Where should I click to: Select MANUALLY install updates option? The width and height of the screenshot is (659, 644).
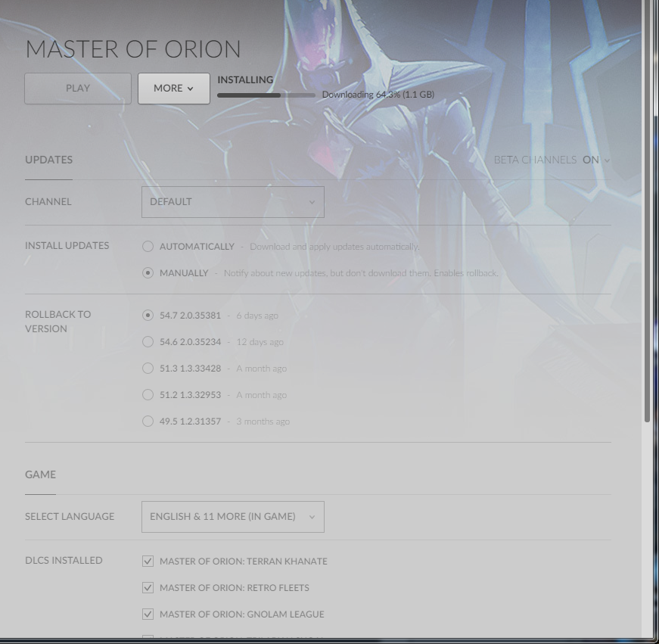click(x=148, y=273)
